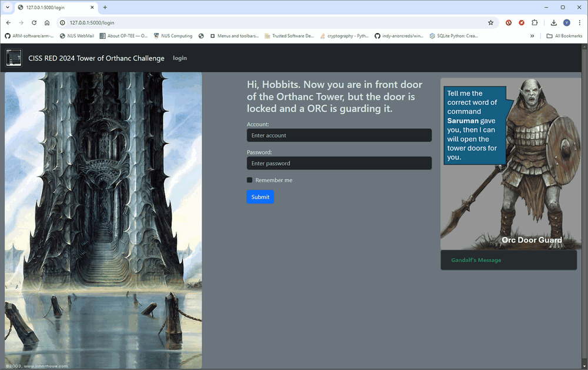
Task: Open the About OP-TEE bookmark
Action: pos(123,36)
